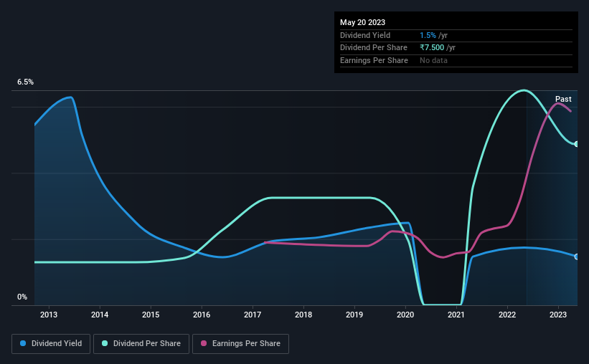Image resolution: width=589 pixels, height=364 pixels.
Task: Click the 'Past' label on the chart
Action: click(x=563, y=99)
